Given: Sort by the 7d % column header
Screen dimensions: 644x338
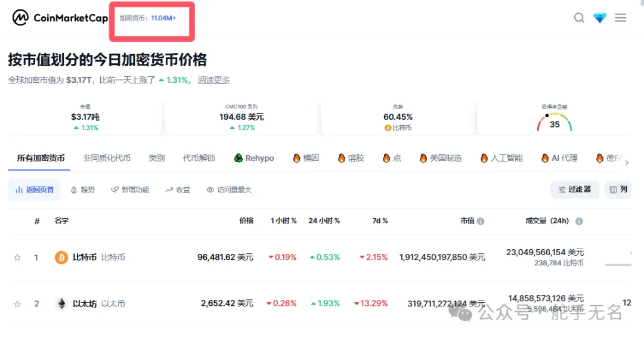Looking at the screenshot, I should pos(380,221).
